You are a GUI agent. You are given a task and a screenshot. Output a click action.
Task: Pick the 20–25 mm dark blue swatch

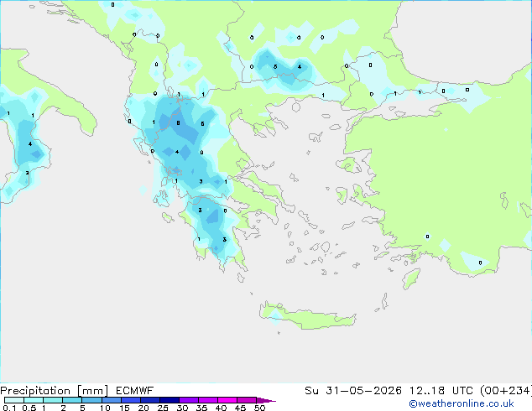click(x=150, y=400)
